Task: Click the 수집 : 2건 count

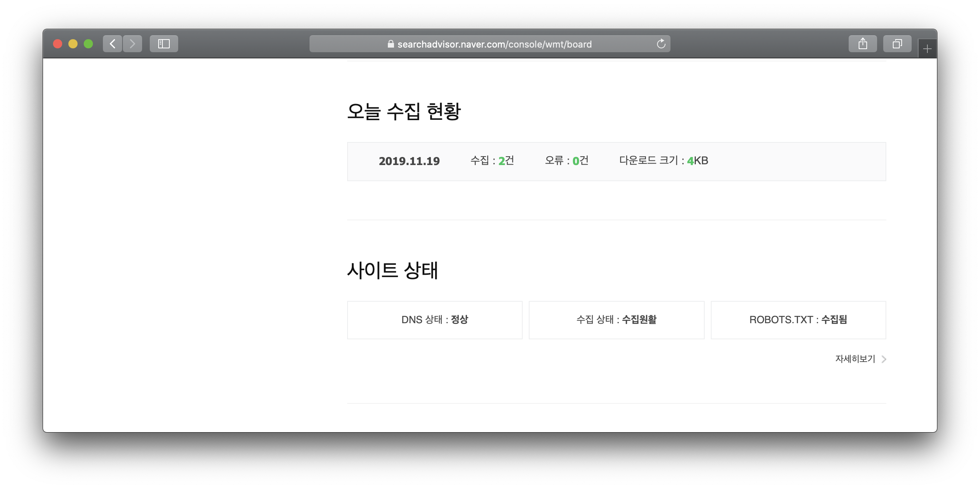Action: click(492, 161)
